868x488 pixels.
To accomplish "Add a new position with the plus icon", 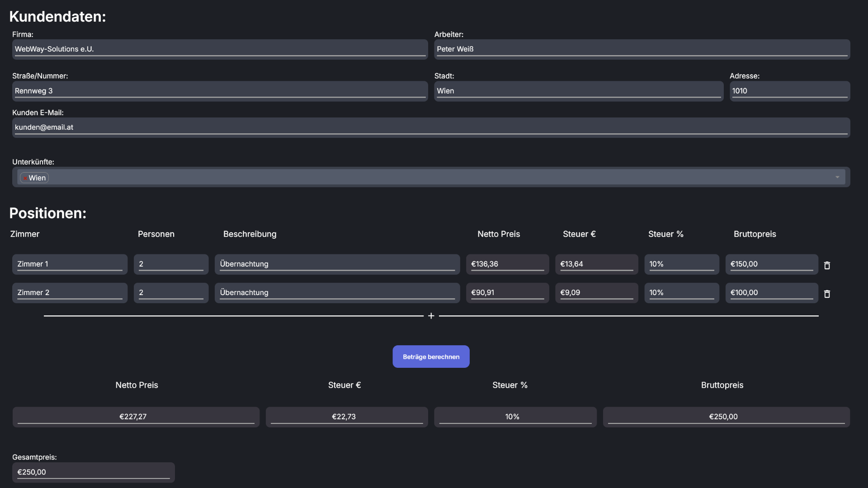I will click(x=431, y=316).
